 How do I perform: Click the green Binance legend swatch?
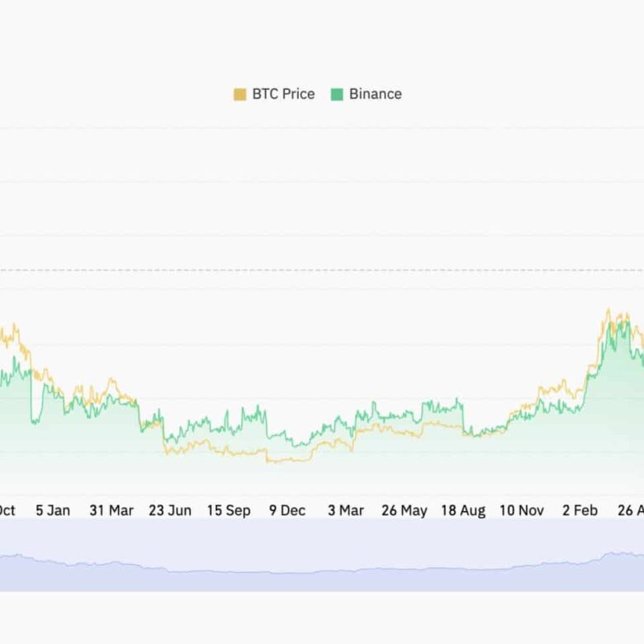[337, 94]
